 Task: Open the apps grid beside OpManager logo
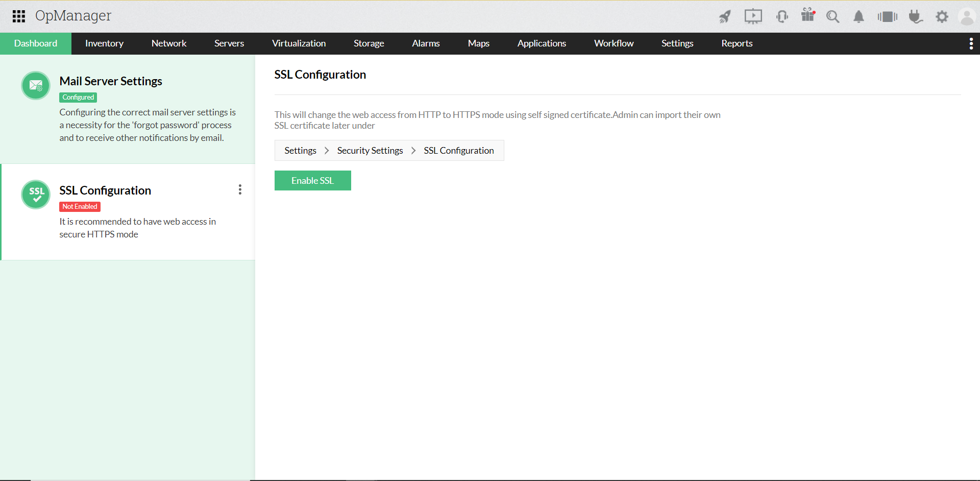(x=18, y=16)
